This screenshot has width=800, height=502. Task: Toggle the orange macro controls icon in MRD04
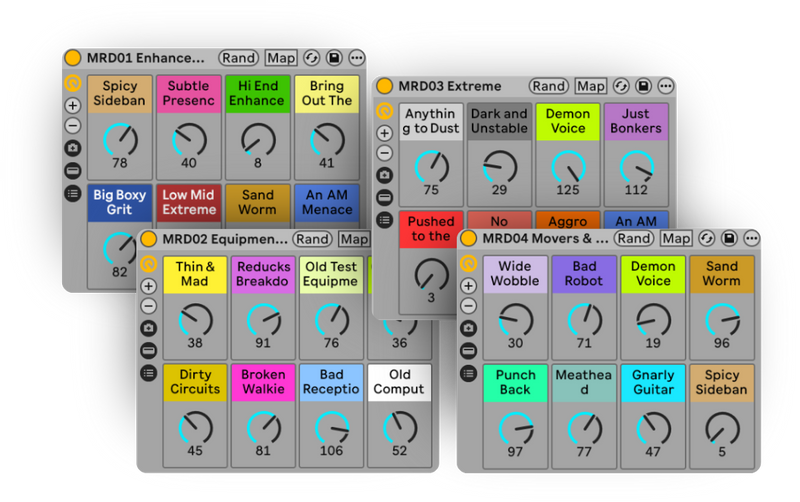pyautogui.click(x=468, y=264)
